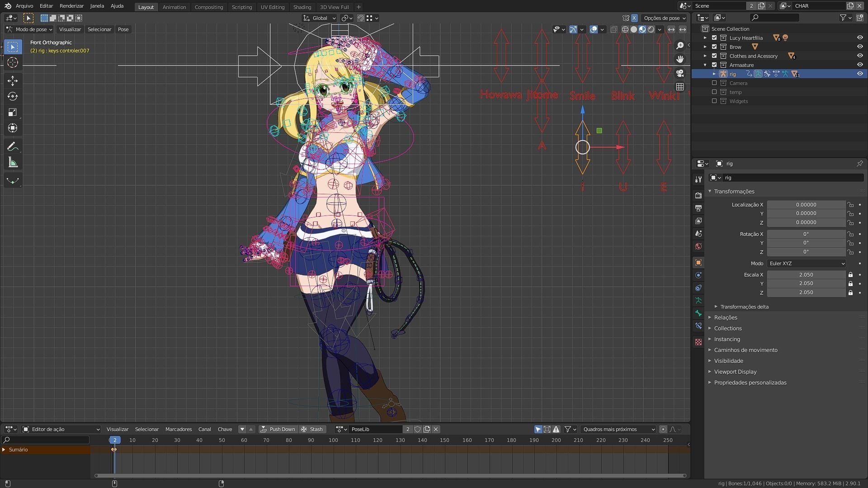This screenshot has width=868, height=488.
Task: Click the pan view hand gizmo
Action: point(680,59)
